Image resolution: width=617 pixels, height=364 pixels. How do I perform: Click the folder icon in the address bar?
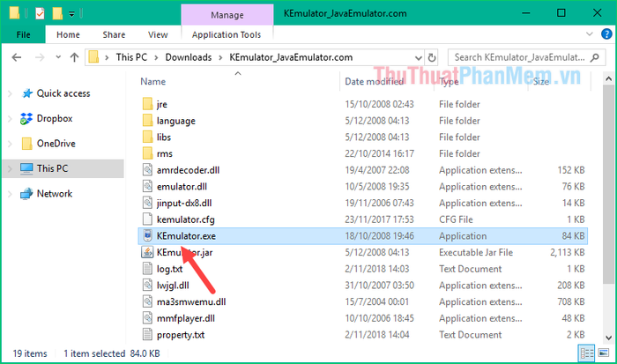point(93,57)
